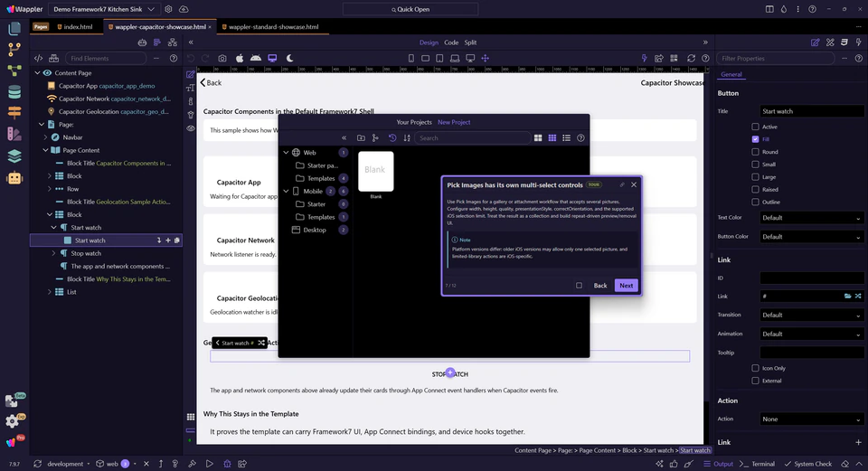Open the CSS panel icon in properties header

[844, 42]
